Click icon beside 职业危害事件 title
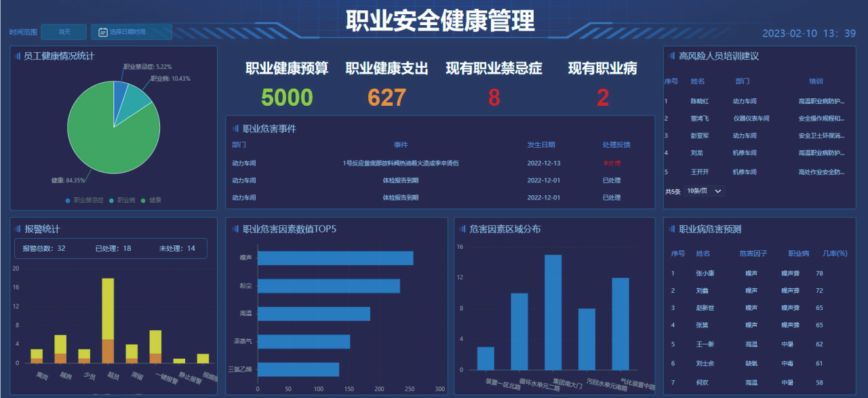Image resolution: width=868 pixels, height=398 pixels. (235, 129)
